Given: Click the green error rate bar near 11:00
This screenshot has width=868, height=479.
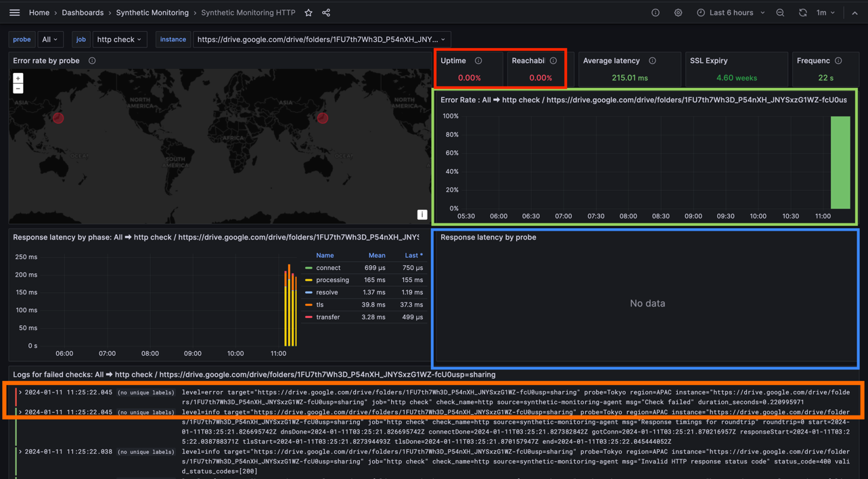Looking at the screenshot, I should (840, 162).
